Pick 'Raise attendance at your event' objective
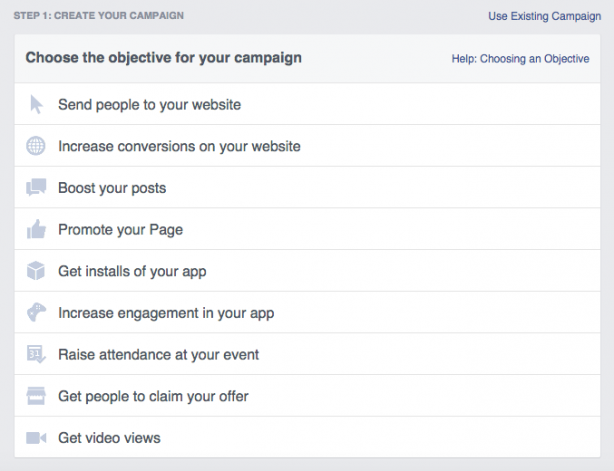The width and height of the screenshot is (614, 471). point(307,354)
